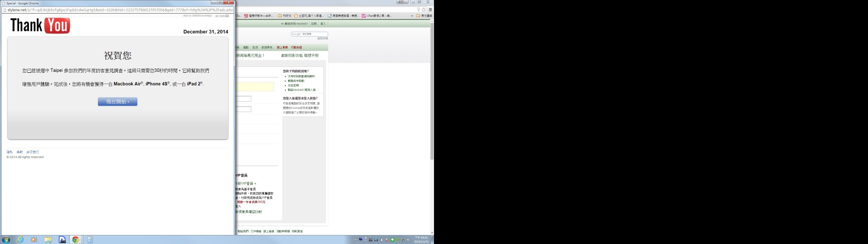Screen dimensions: 868x244
Task: Click the Thank You logo
Action: point(40,26)
